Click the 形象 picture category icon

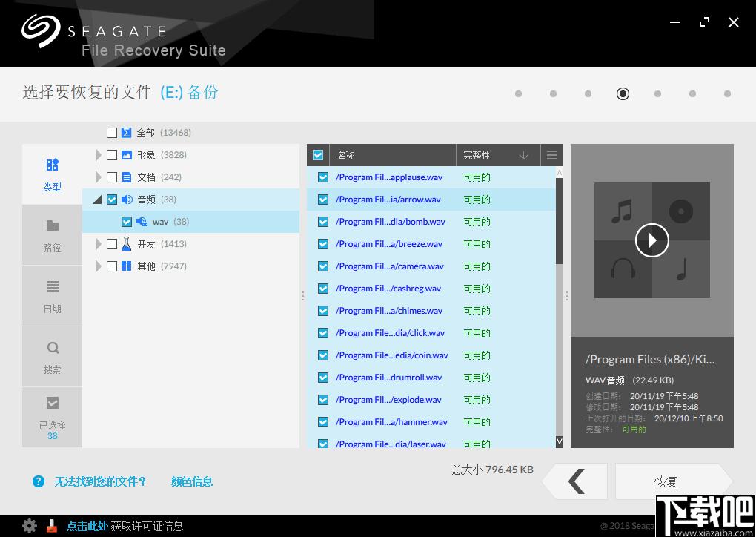coord(126,155)
